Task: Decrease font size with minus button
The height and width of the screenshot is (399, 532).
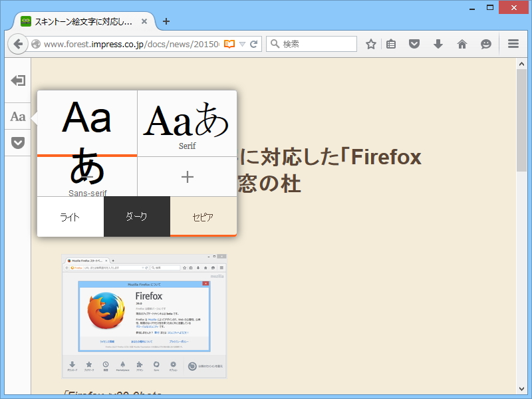Action: (87, 177)
